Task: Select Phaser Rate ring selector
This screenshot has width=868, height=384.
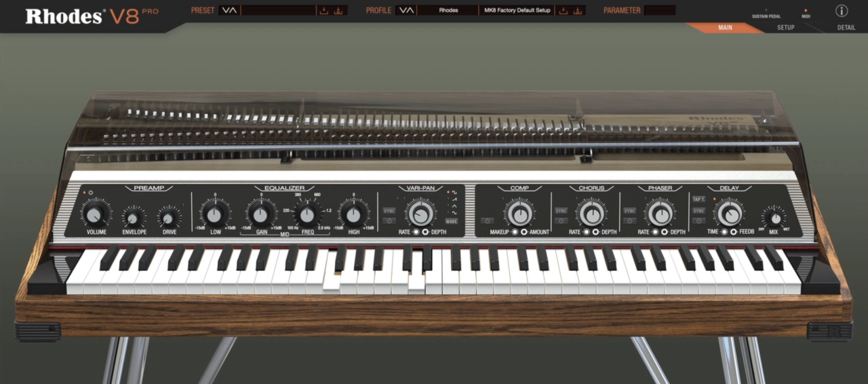Action: (656, 232)
